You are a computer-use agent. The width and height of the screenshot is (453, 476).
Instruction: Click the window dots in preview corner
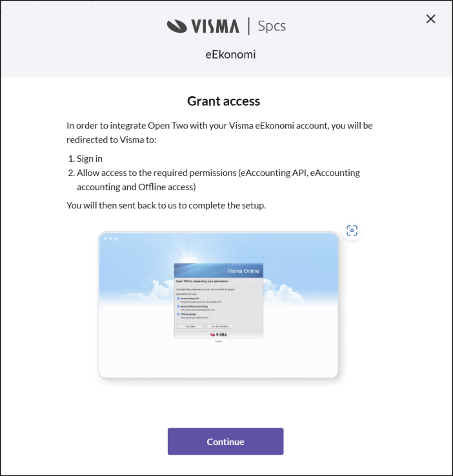click(x=110, y=239)
